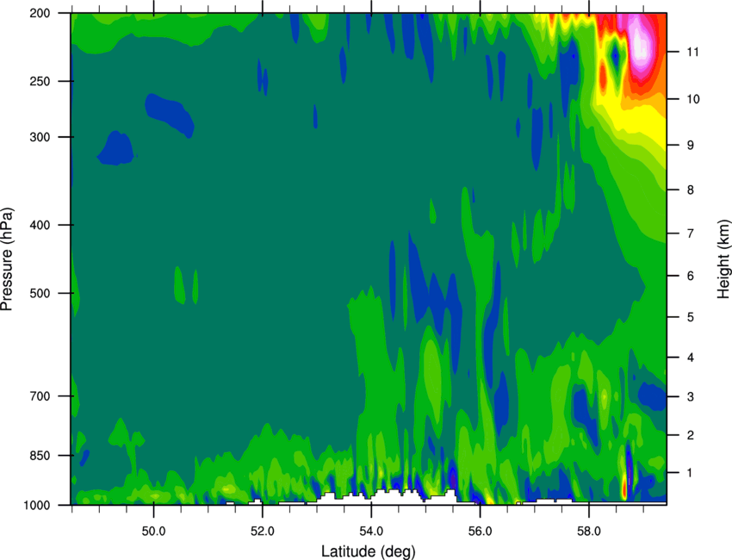This screenshot has height=560, width=732.
Task: Pick the 7 km height label
Action: point(691,233)
